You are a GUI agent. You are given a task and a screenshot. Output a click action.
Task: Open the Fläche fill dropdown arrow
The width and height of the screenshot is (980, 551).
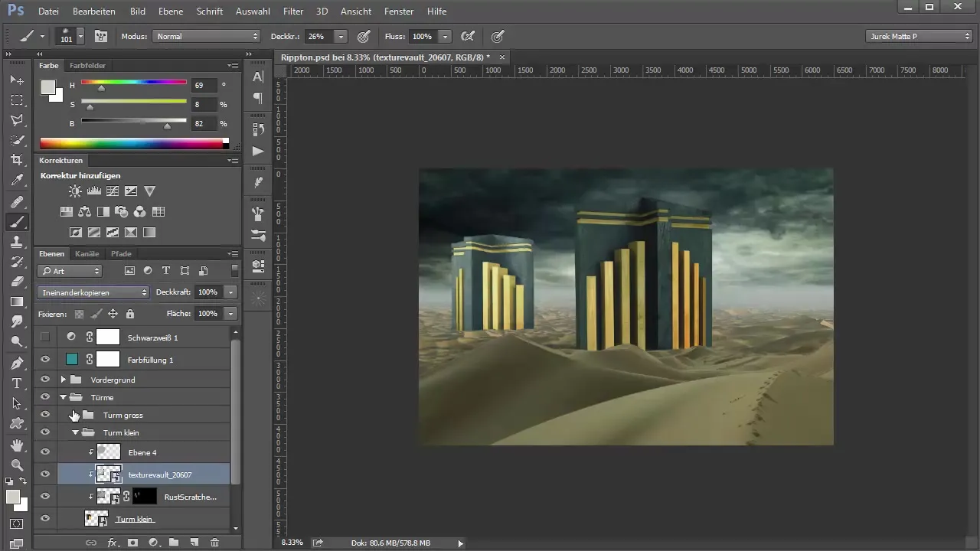click(230, 314)
